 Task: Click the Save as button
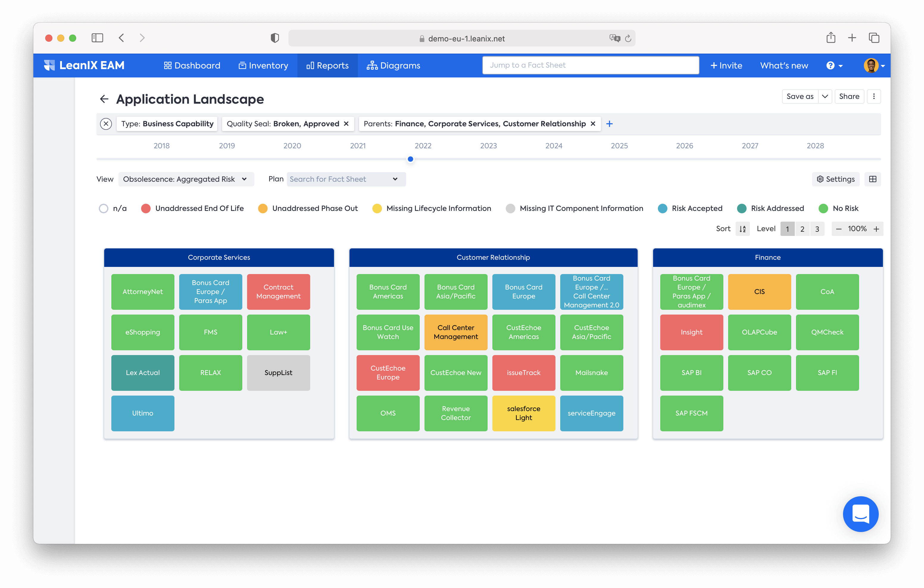point(800,97)
